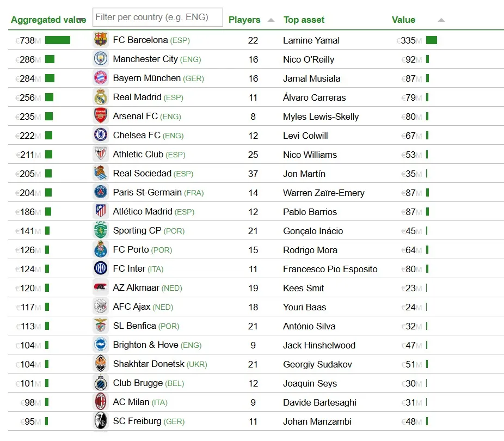Sort by Value column arrow
The image size is (504, 441).
click(441, 20)
